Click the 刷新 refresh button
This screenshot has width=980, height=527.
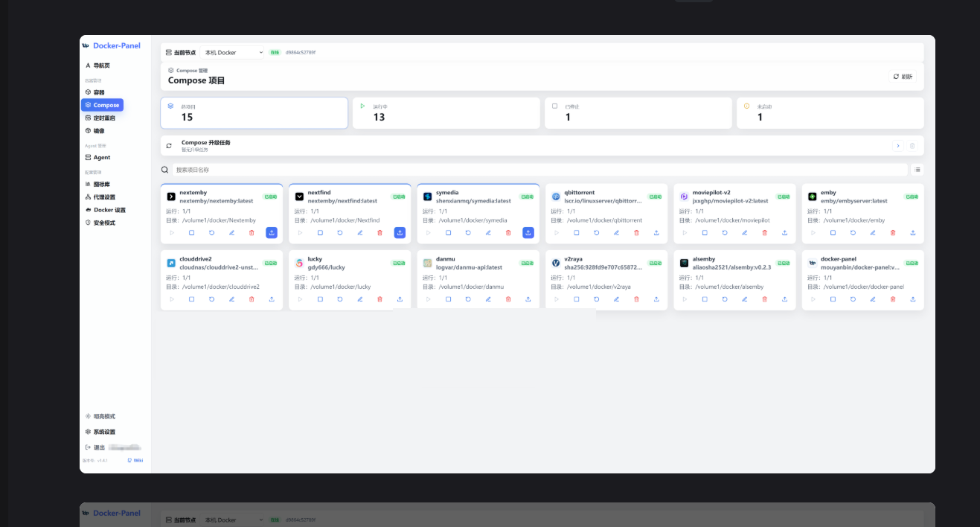coord(903,77)
